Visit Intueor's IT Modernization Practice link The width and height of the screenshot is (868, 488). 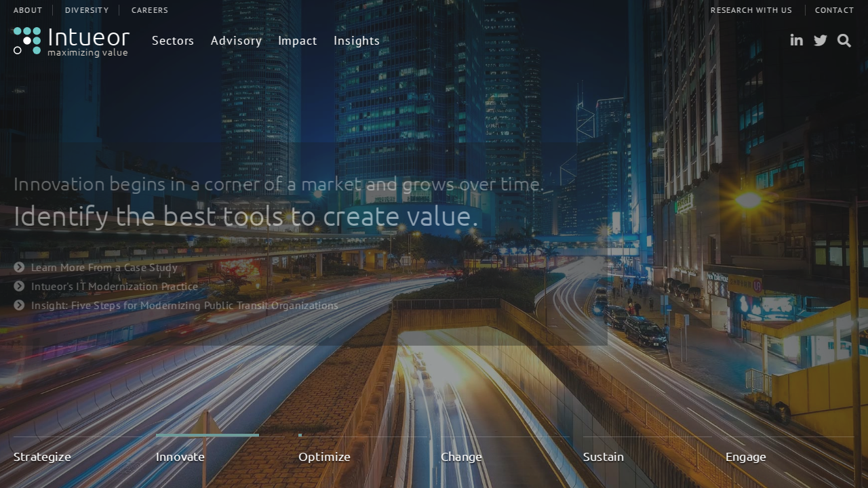pos(115,287)
